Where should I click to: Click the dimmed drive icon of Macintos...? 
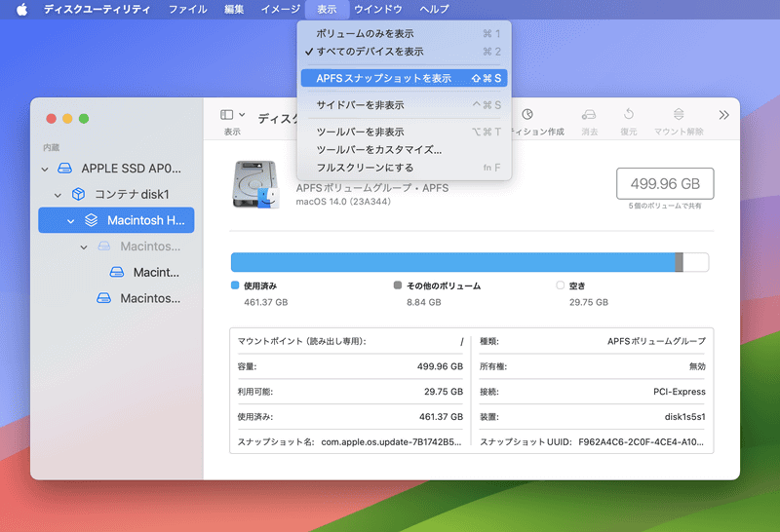click(104, 247)
